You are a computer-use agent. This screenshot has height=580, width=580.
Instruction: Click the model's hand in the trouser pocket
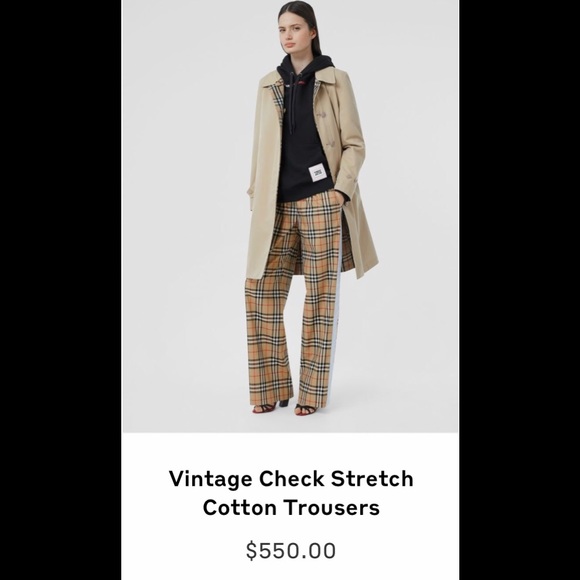(343, 198)
